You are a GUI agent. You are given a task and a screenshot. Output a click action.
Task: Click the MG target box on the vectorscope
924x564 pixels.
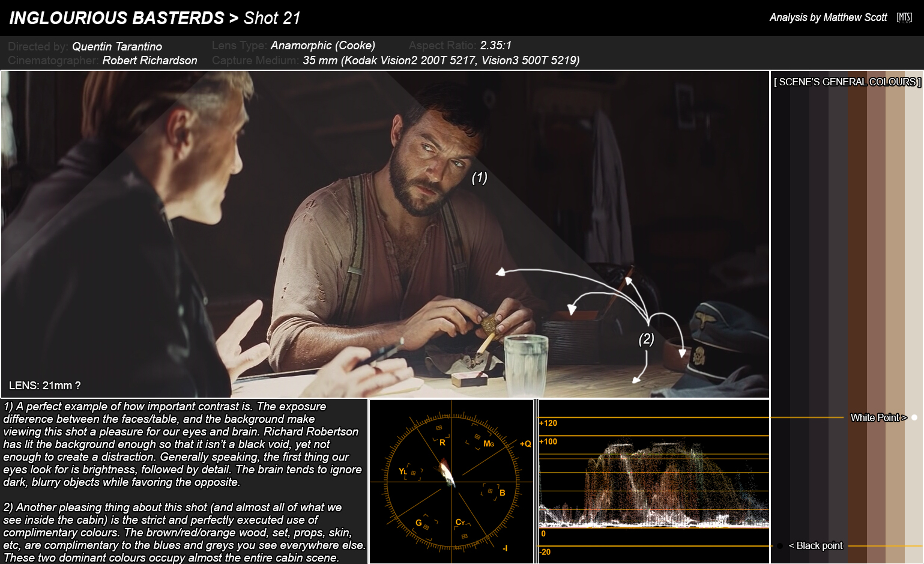477,437
